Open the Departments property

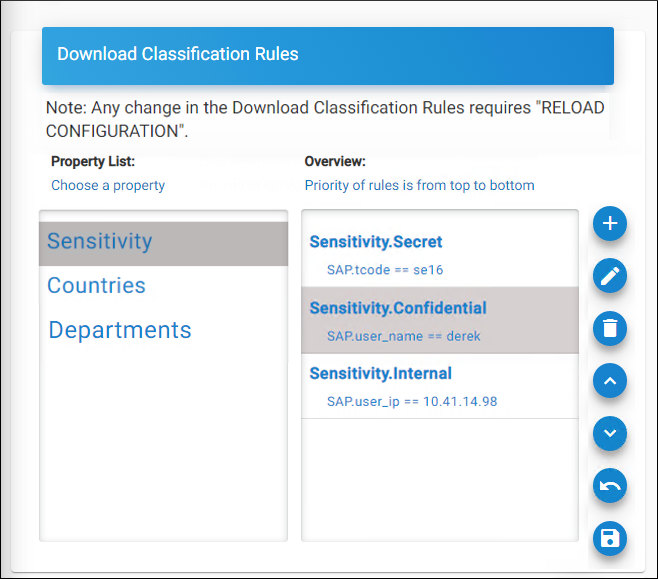(x=120, y=331)
